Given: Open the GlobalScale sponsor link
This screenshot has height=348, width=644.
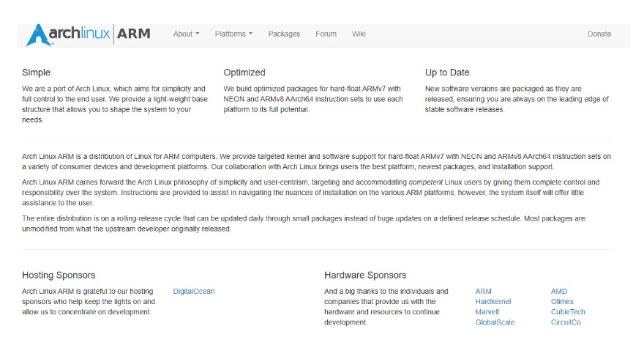Looking at the screenshot, I should pos(495,322).
